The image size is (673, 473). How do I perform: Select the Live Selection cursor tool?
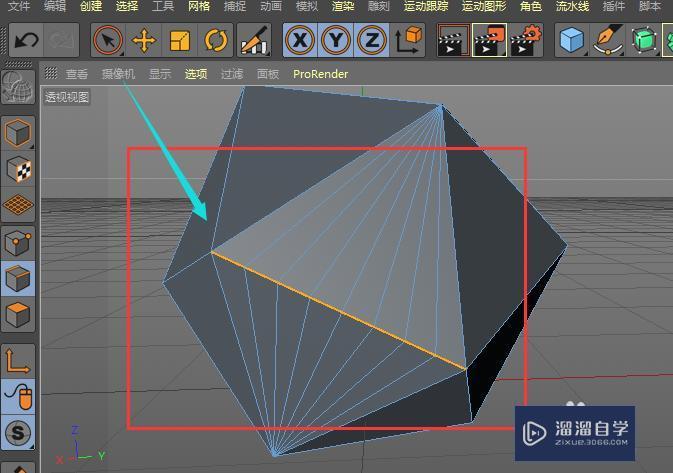108,41
